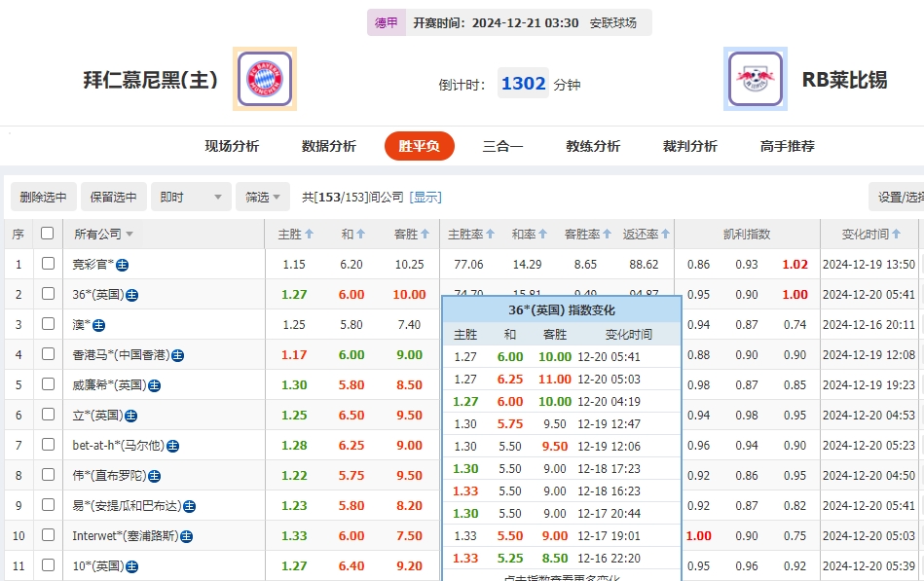Open the 即时 dropdown
The width and height of the screenshot is (924, 581).
click(191, 196)
